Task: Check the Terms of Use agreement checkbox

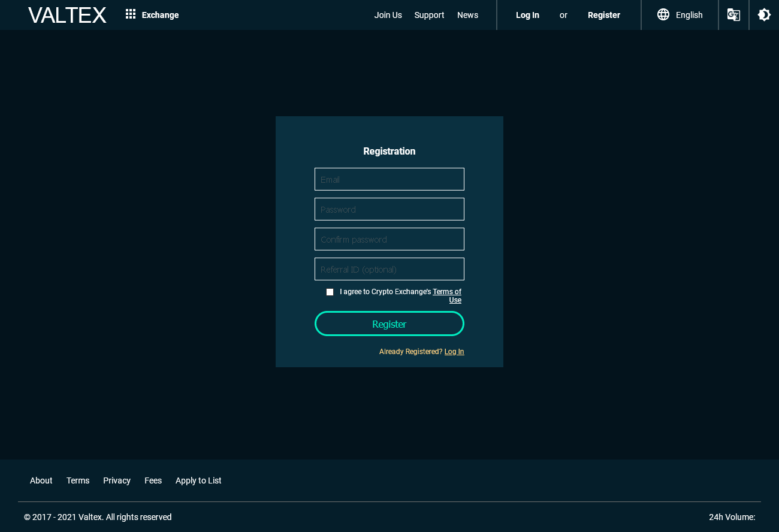Action: [x=330, y=292]
